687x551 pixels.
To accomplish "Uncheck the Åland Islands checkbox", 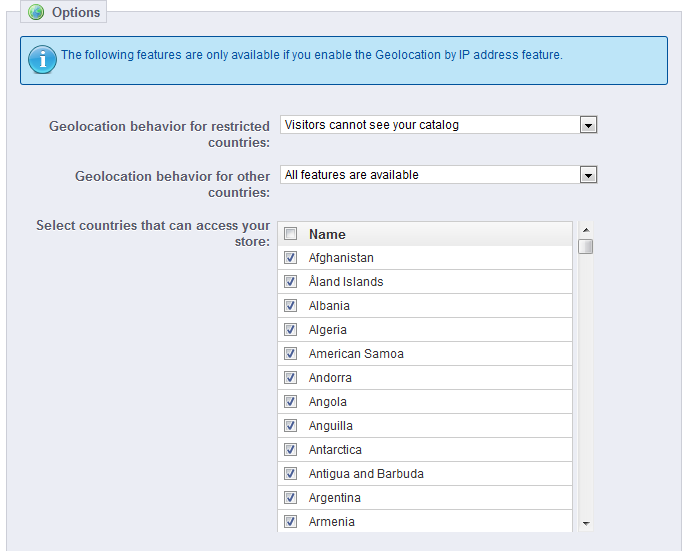I will pyautogui.click(x=290, y=282).
